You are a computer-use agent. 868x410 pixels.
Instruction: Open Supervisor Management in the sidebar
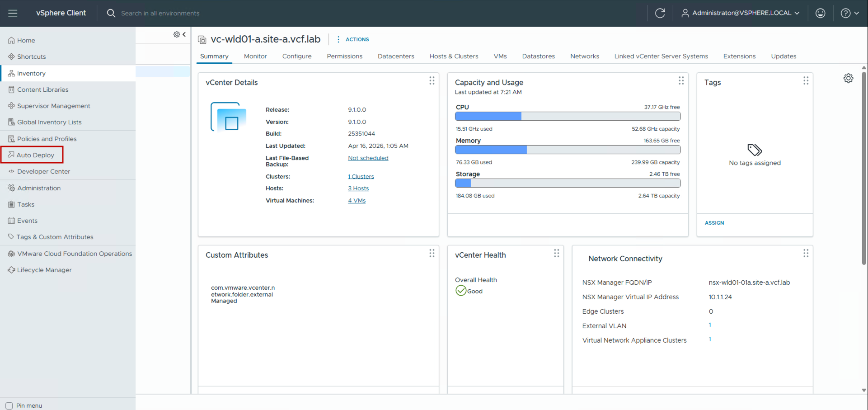(68, 106)
